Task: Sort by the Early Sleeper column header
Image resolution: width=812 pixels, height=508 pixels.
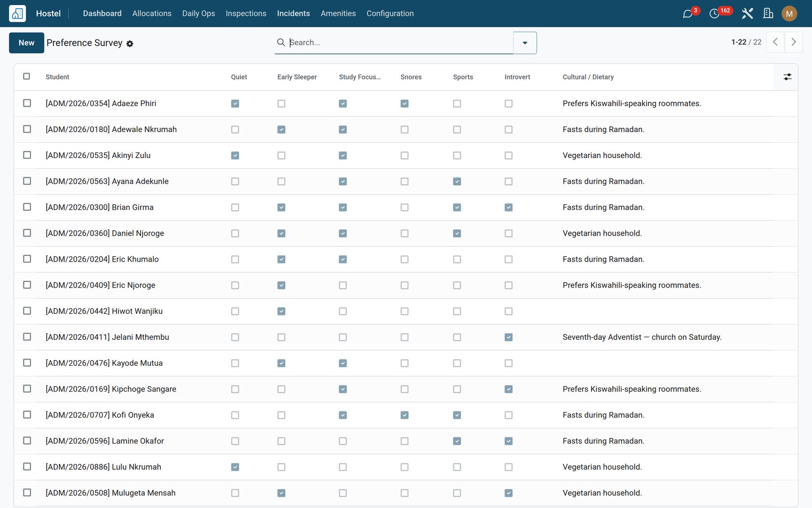Action: click(x=297, y=77)
